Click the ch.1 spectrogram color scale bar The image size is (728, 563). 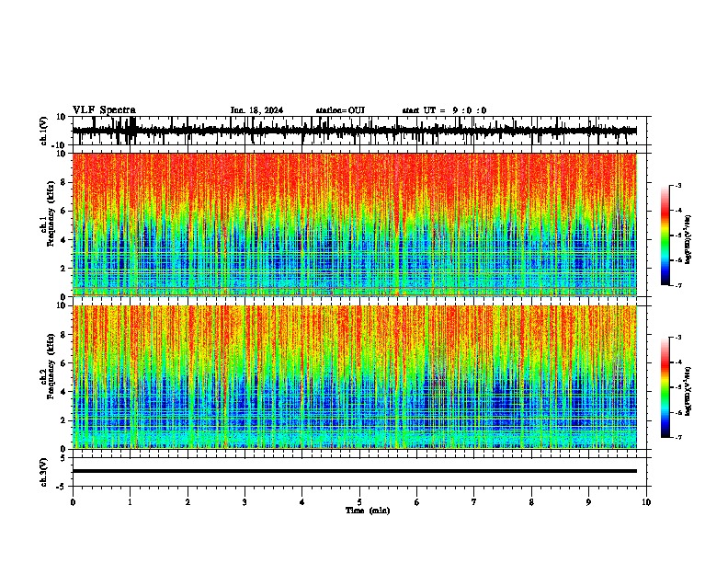[665, 236]
